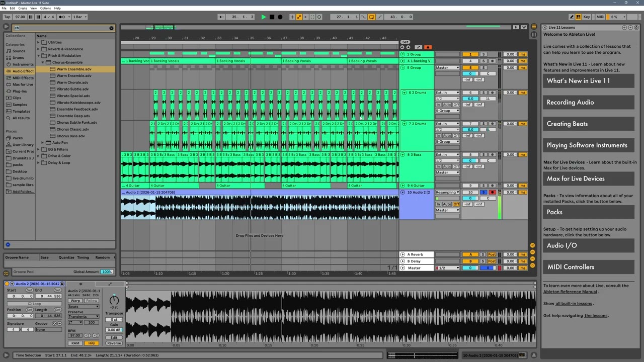This screenshot has height=362, width=644.
Task: Toggle the Follow playback button
Action: coord(221,17)
